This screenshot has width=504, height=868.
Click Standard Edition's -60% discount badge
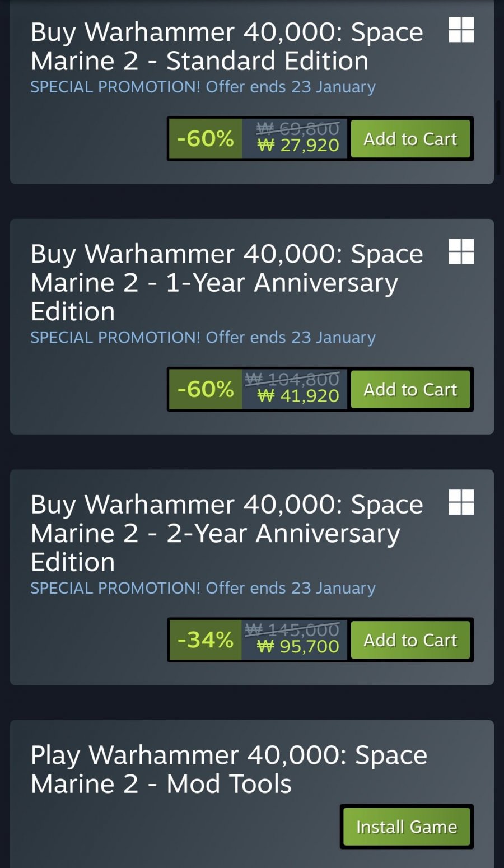pos(206,139)
